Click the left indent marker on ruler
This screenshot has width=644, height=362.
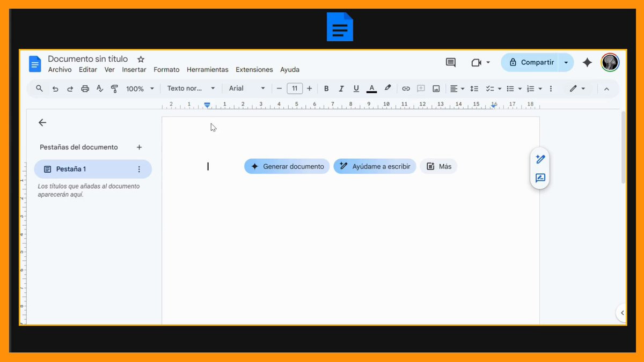[x=207, y=106]
